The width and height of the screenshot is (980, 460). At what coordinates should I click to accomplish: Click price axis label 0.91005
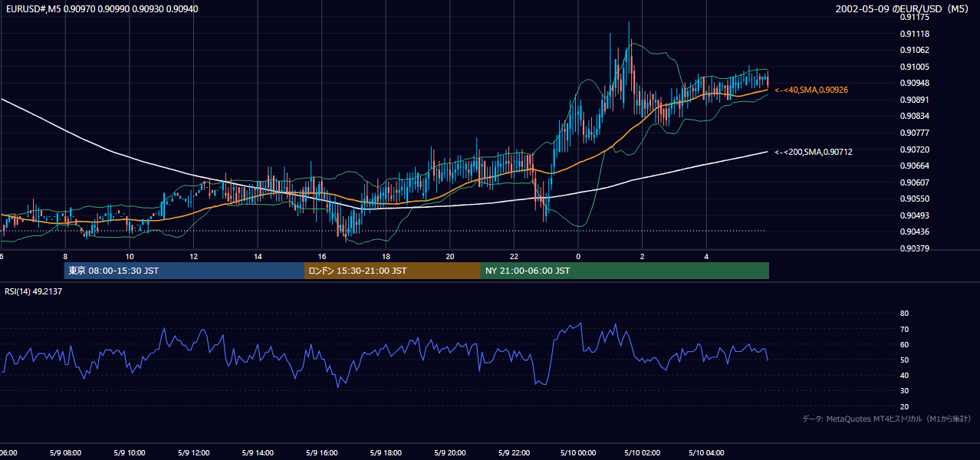tap(914, 67)
